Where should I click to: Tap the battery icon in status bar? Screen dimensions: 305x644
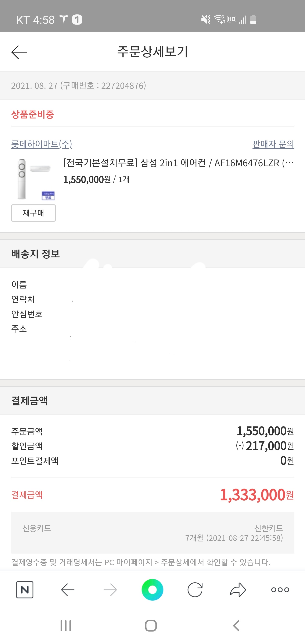coord(253,19)
